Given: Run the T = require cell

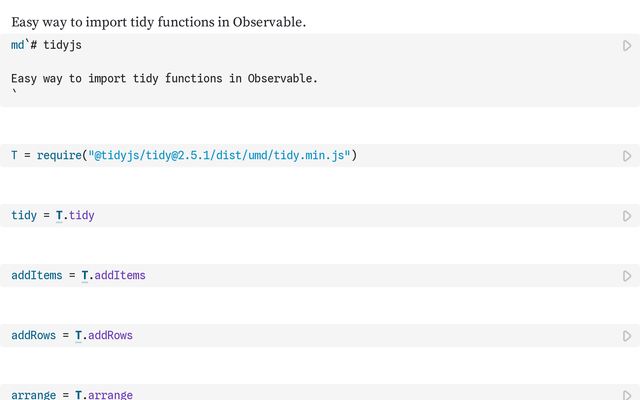Looking at the screenshot, I should click(x=627, y=156).
